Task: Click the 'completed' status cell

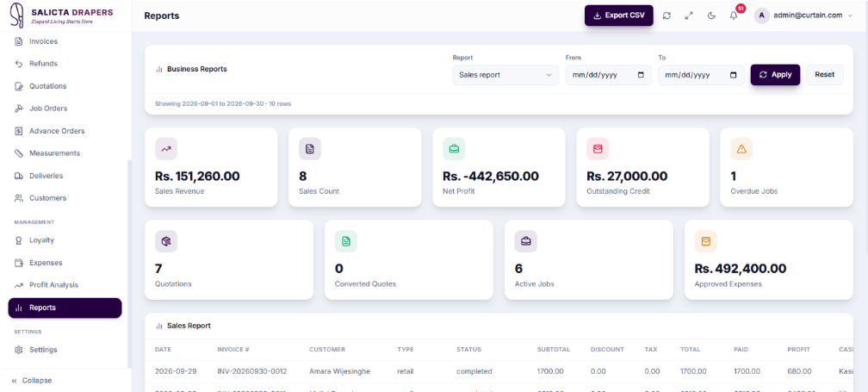Action: pos(474,371)
